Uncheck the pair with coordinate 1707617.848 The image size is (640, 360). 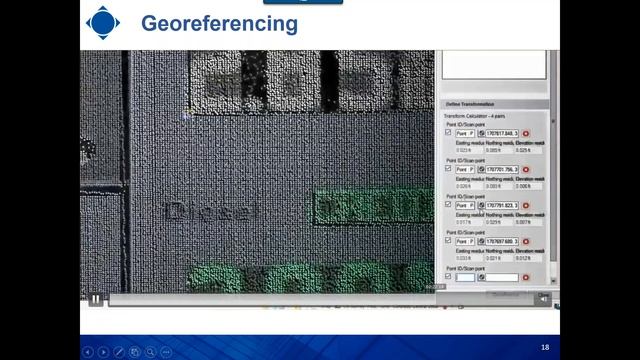tap(448, 133)
